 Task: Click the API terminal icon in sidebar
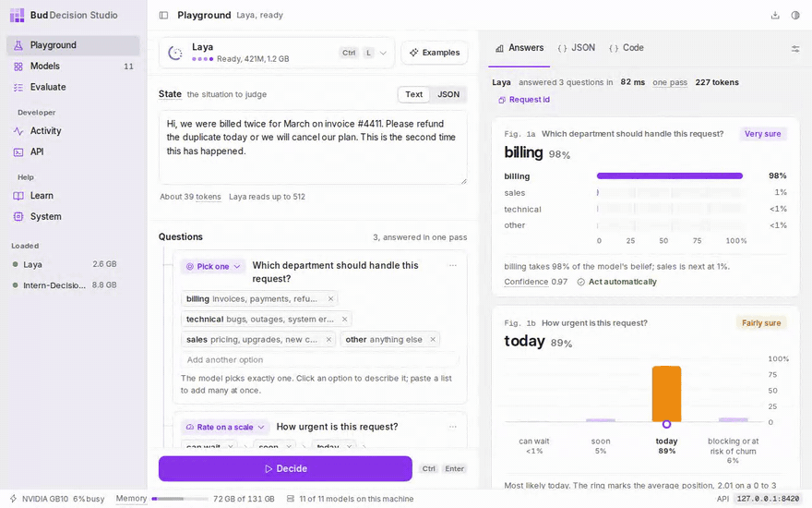click(18, 151)
